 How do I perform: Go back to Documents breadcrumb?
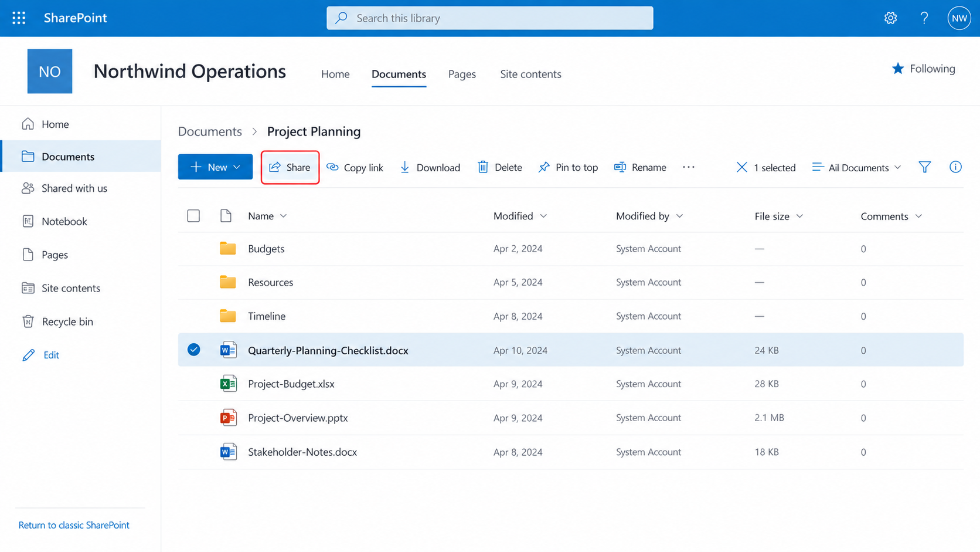tap(210, 131)
